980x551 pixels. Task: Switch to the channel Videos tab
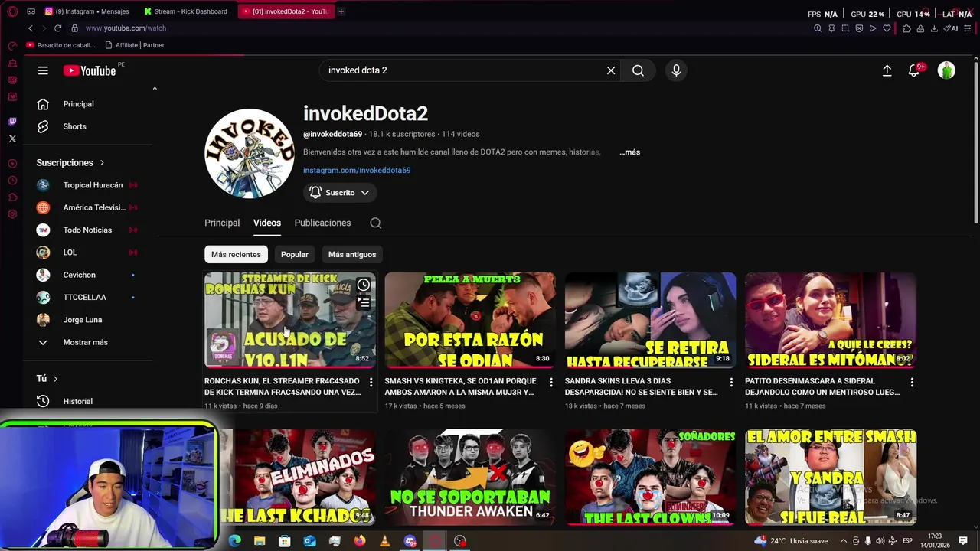pyautogui.click(x=267, y=223)
